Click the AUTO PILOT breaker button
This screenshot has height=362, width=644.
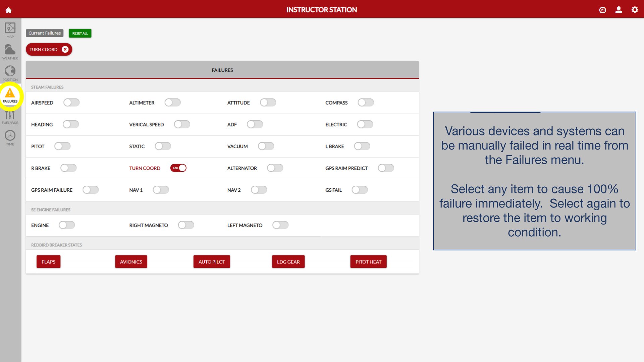212,262
